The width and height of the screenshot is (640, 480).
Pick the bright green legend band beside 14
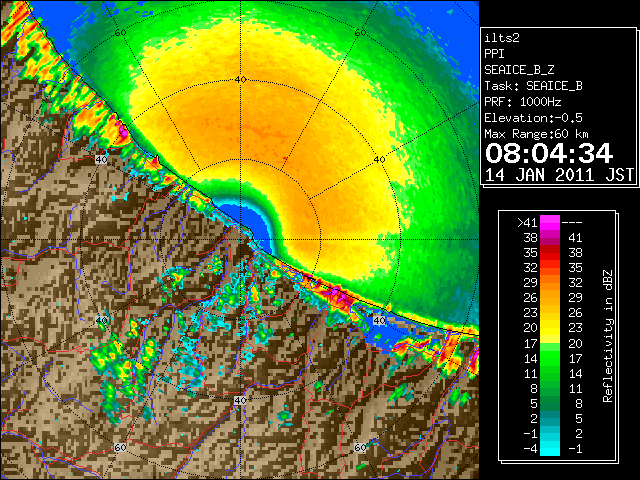[550, 358]
